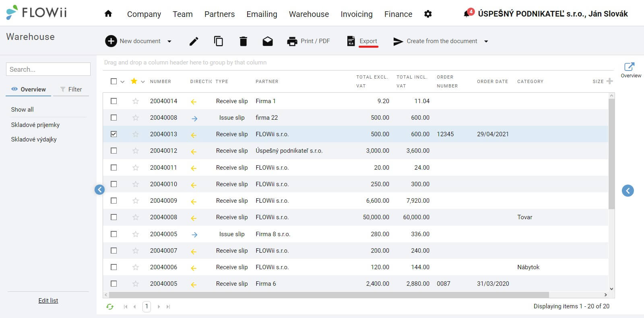Go to the home dashboard icon
Screen dimensions: 644x318
pyautogui.click(x=108, y=14)
